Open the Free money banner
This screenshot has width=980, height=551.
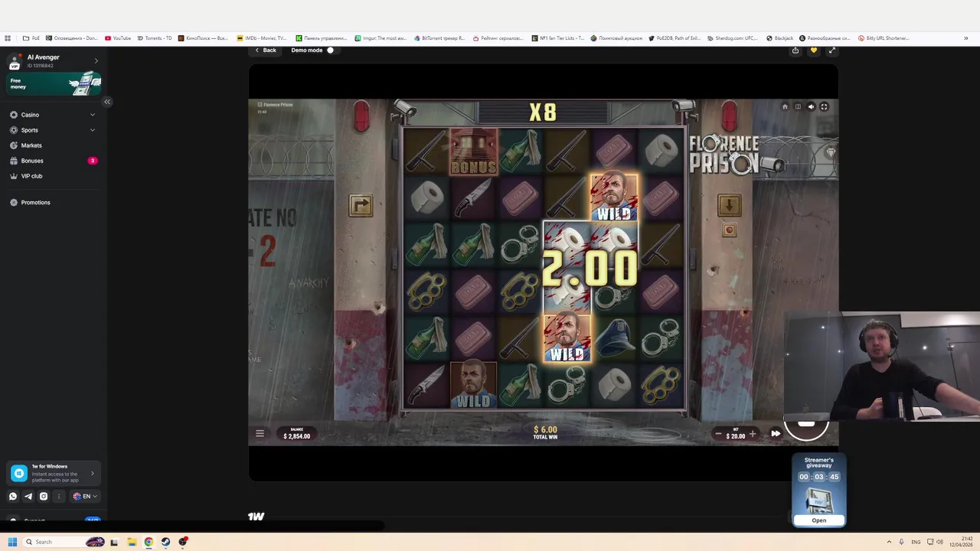[54, 84]
